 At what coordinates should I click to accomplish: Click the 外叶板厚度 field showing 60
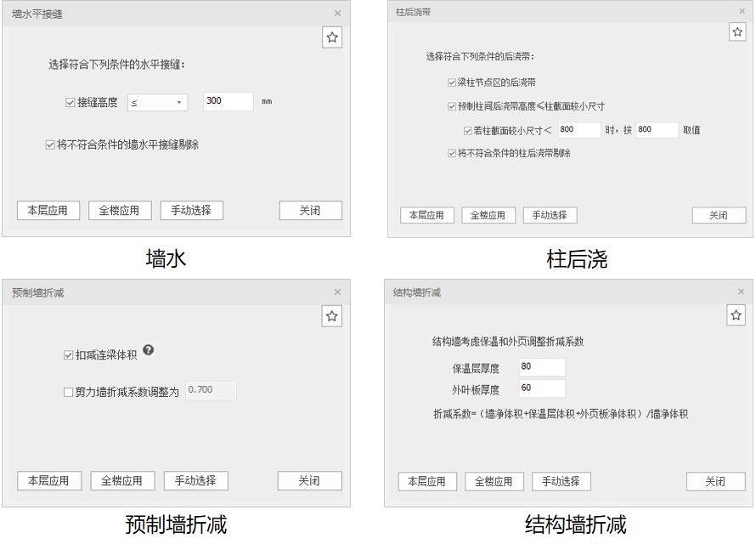(x=542, y=388)
